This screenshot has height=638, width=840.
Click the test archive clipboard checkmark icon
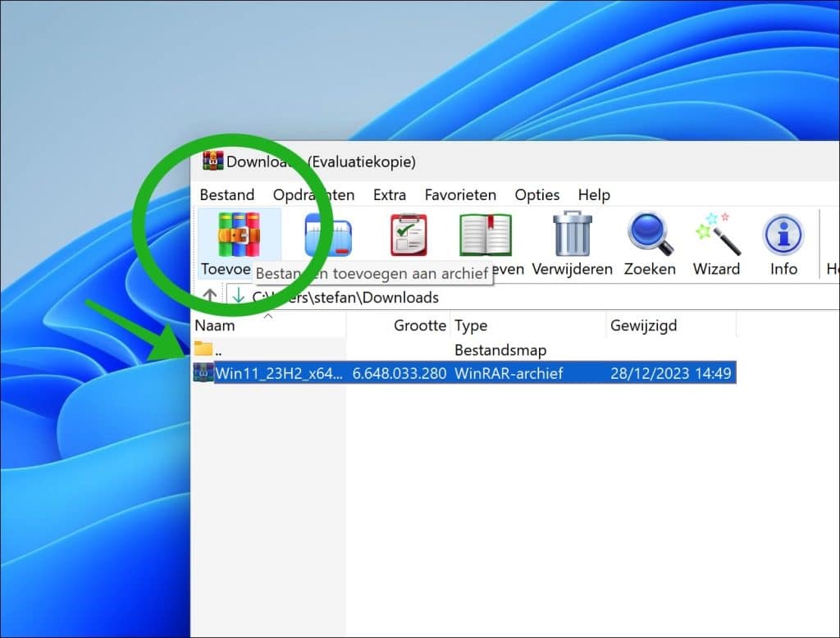[x=409, y=235]
